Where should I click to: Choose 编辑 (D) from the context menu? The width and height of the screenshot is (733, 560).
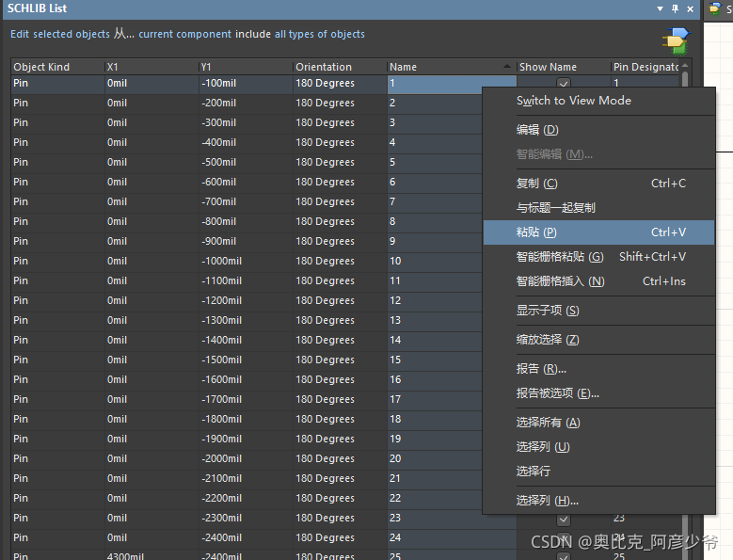click(x=598, y=130)
